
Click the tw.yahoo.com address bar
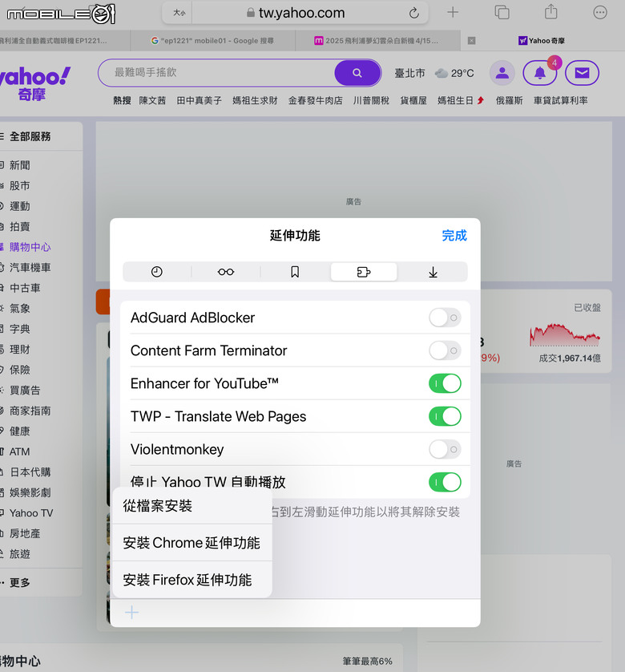296,13
